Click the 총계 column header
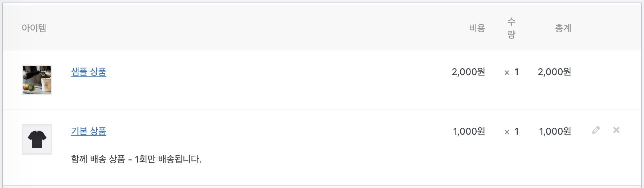The height and width of the screenshot is (188, 644). point(563,28)
